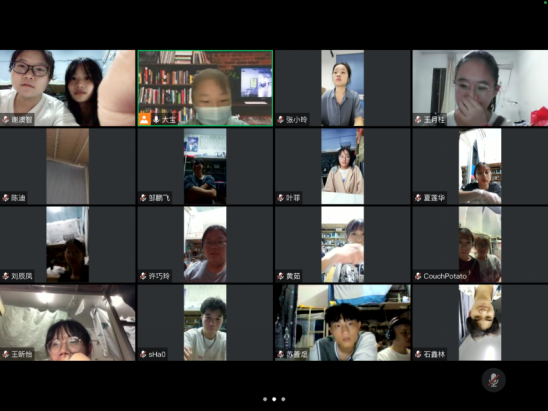This screenshot has width=548, height=411.
Task: Go to third page using right pagination dot
Action: point(283,399)
